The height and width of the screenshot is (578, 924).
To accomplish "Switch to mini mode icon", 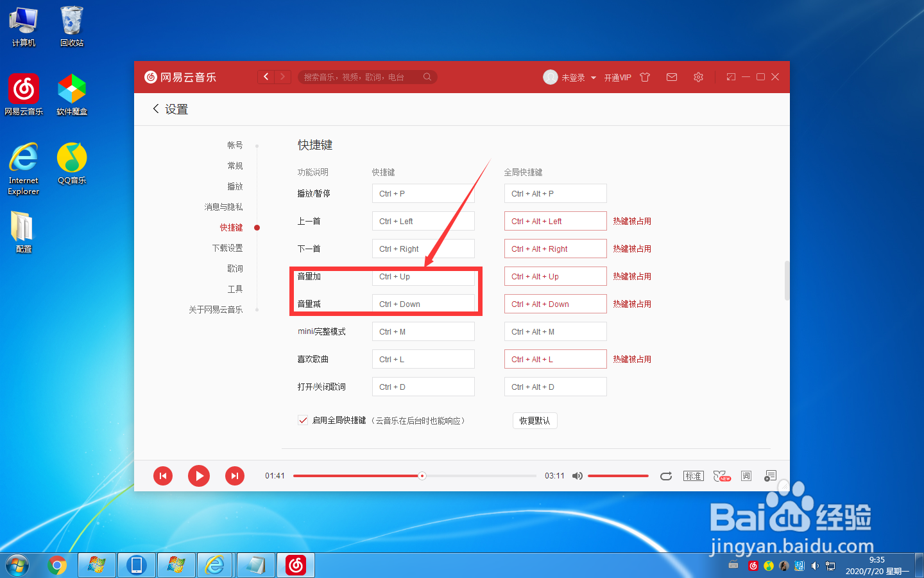I will [x=731, y=77].
